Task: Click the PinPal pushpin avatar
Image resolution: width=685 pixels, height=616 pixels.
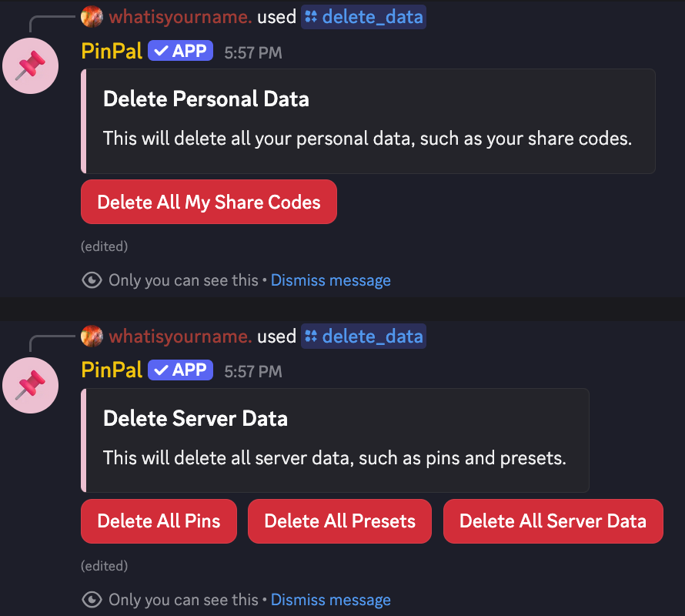Action: tap(31, 65)
